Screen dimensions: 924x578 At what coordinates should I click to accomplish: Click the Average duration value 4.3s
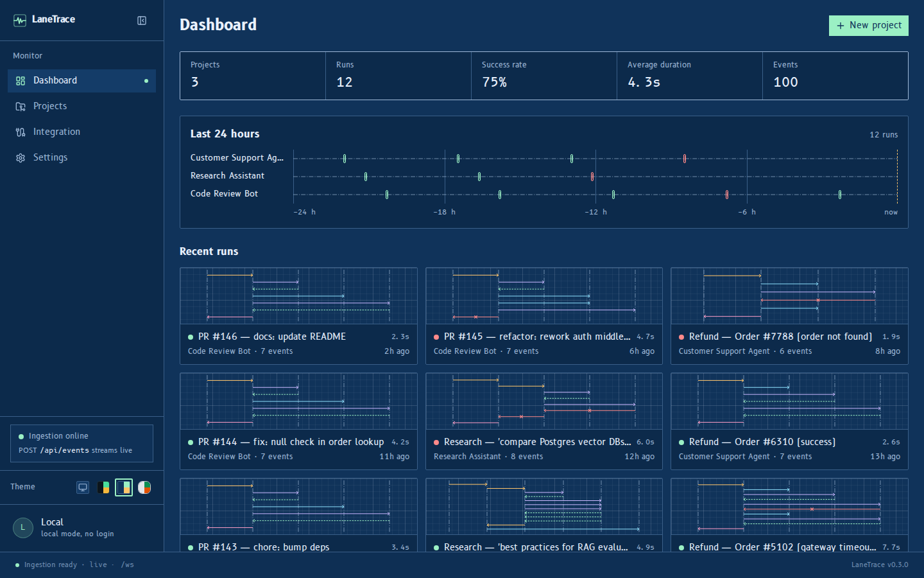[x=644, y=82]
